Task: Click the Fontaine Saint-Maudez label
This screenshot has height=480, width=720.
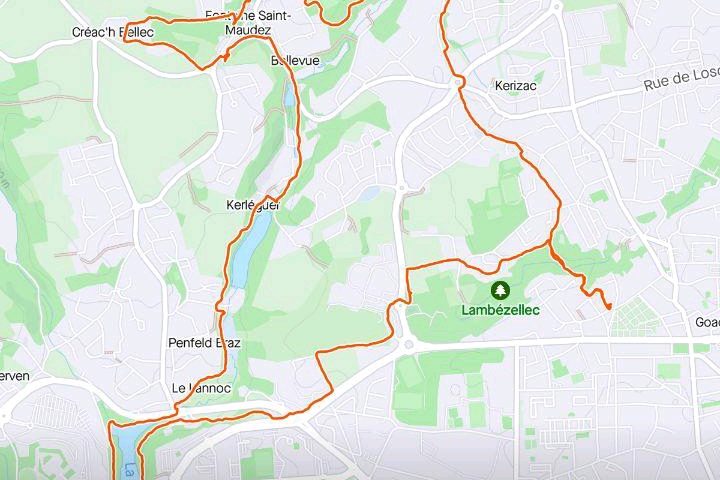Action: coord(248,23)
